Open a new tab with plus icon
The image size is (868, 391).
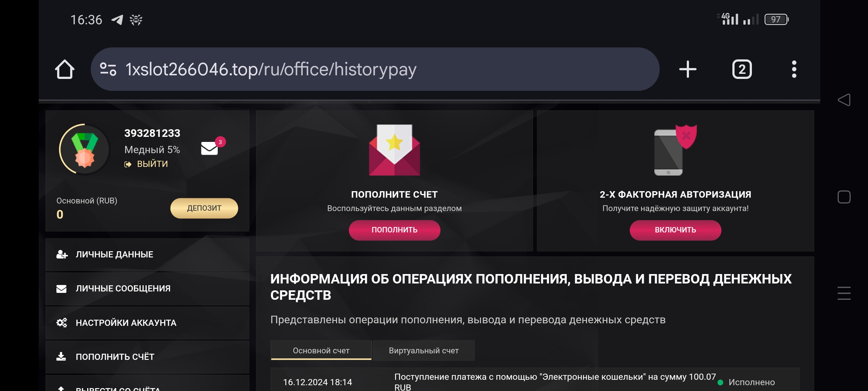pyautogui.click(x=688, y=69)
